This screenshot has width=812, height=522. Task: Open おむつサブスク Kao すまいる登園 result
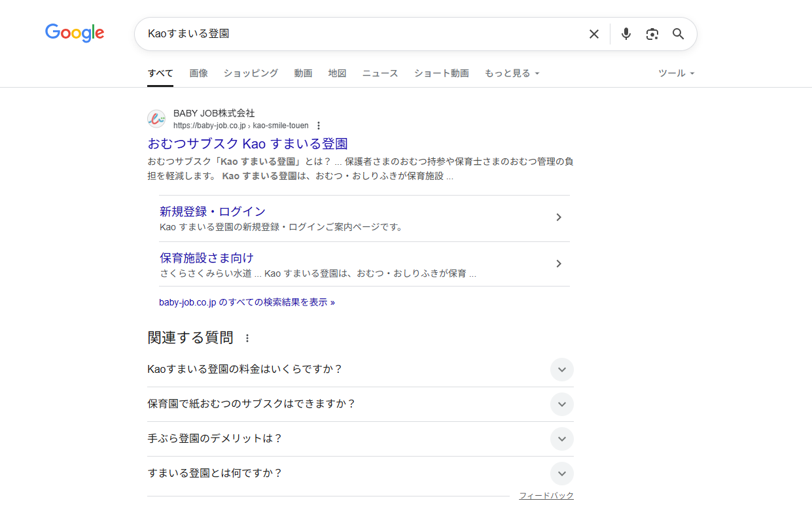click(x=247, y=144)
